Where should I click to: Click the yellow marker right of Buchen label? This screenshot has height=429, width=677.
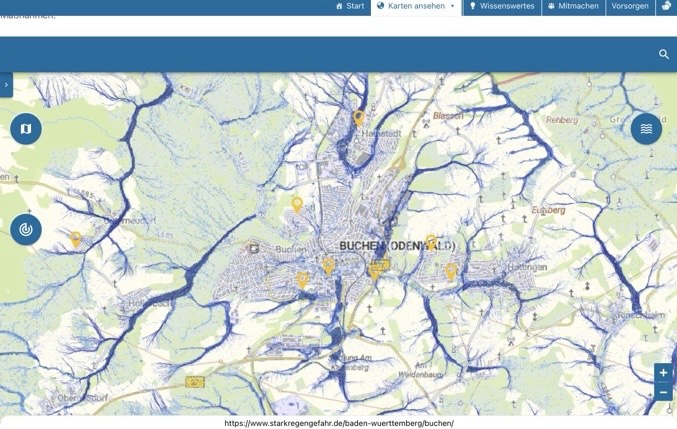(431, 242)
